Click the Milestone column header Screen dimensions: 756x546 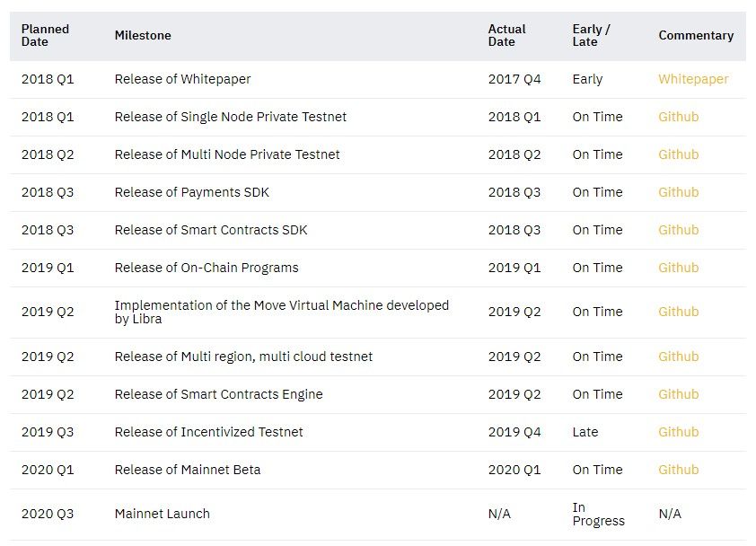pos(143,36)
